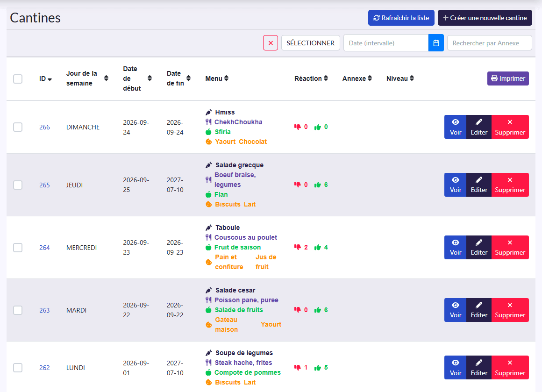The width and height of the screenshot is (542, 392).
Task: Click Rafraîchir la liste button
Action: [x=401, y=18]
